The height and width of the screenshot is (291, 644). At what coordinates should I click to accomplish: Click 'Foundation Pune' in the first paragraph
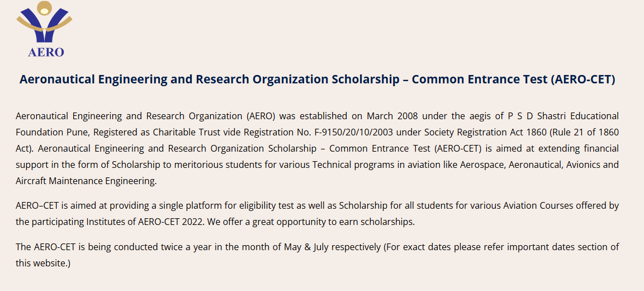[x=52, y=133]
